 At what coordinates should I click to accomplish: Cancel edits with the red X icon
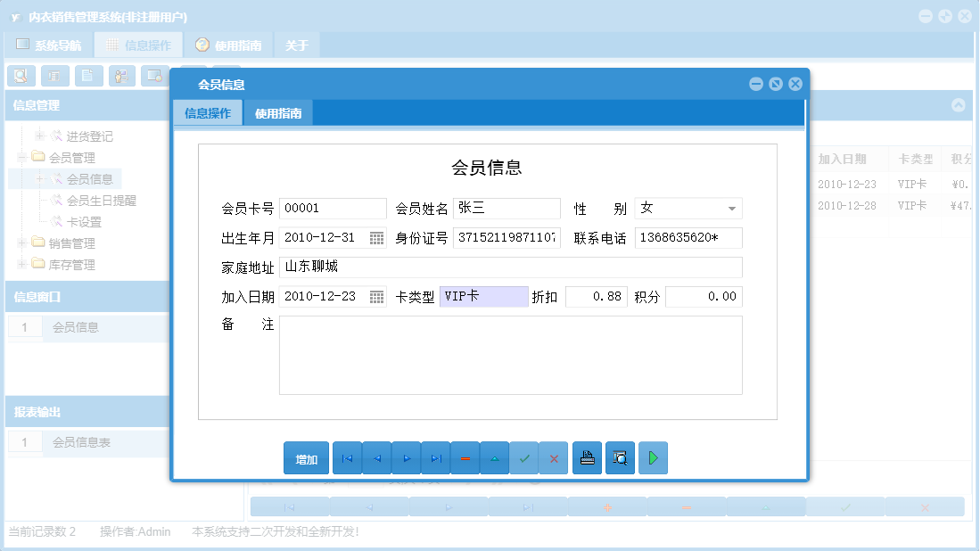click(554, 457)
